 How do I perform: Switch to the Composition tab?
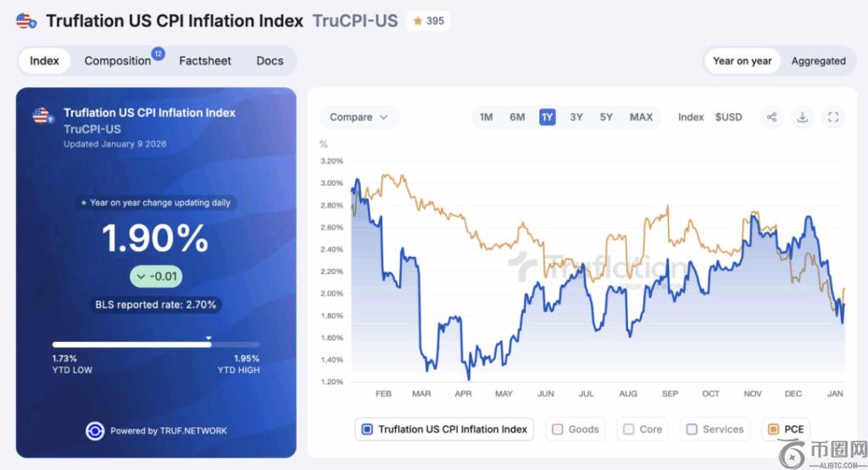[118, 61]
